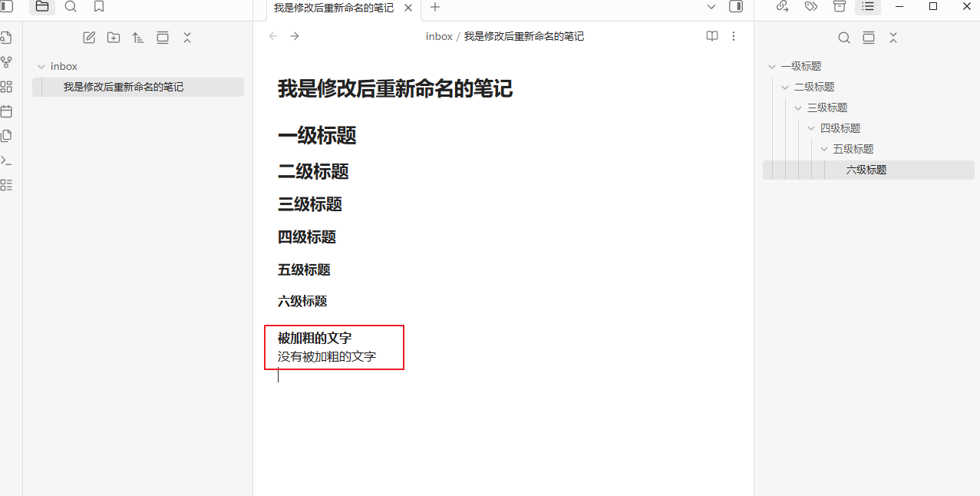Toggle the left sidebar visibility
Image resolution: width=980 pixels, height=496 pixels.
[x=7, y=7]
